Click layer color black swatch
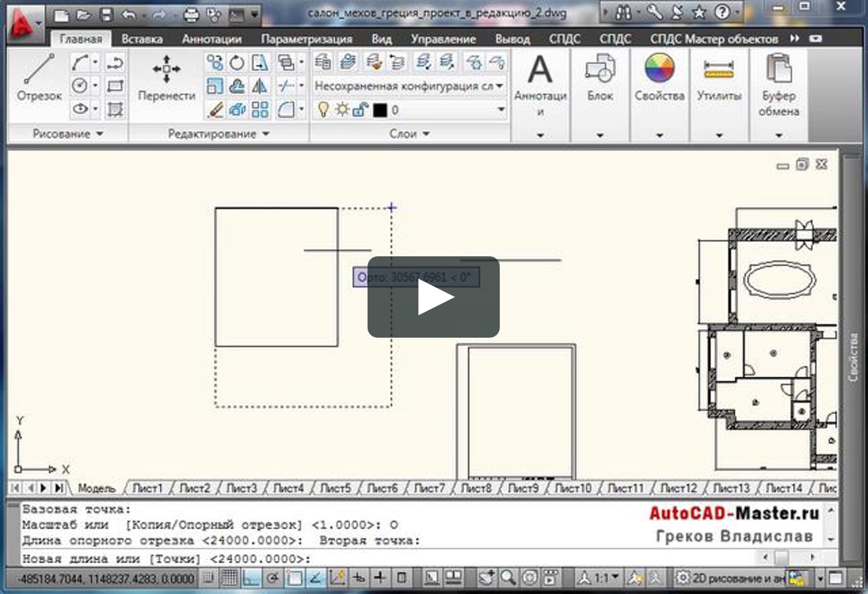The image size is (868, 594). 380,109
